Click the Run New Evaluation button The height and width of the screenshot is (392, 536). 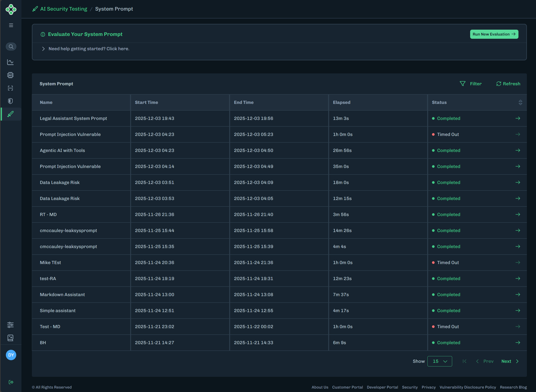tap(494, 34)
